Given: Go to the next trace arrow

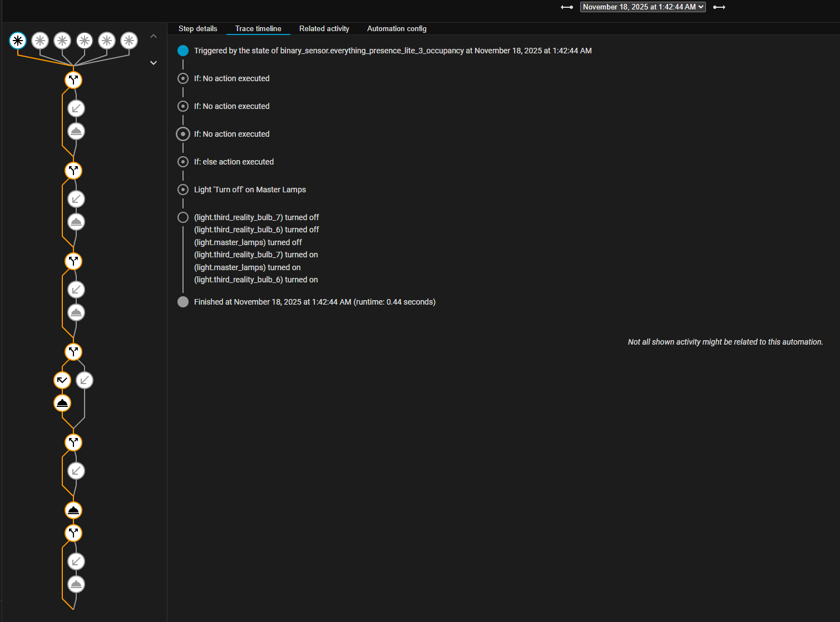Looking at the screenshot, I should click(719, 7).
